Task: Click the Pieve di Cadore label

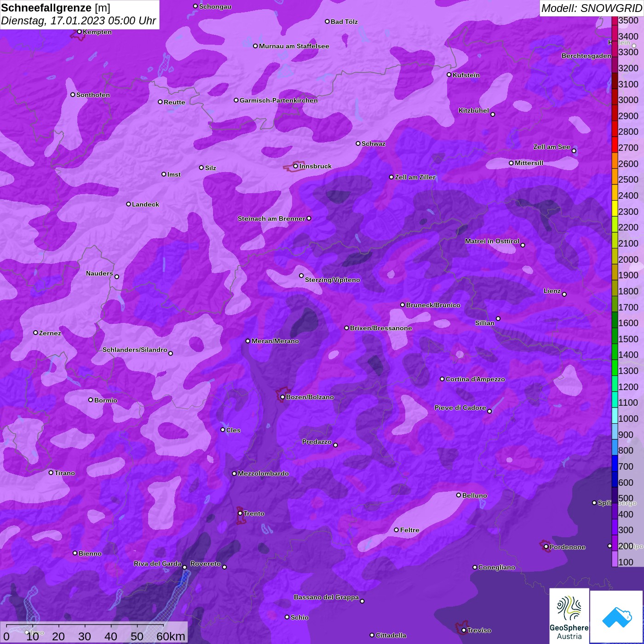Action: tap(460, 408)
